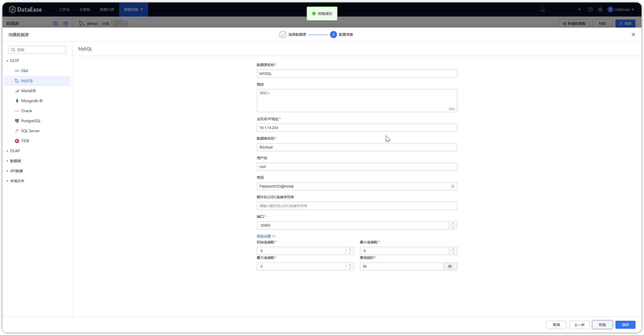The image size is (644, 335).
Task: Click the cube dataset icon in datasource header
Action: (x=66, y=24)
